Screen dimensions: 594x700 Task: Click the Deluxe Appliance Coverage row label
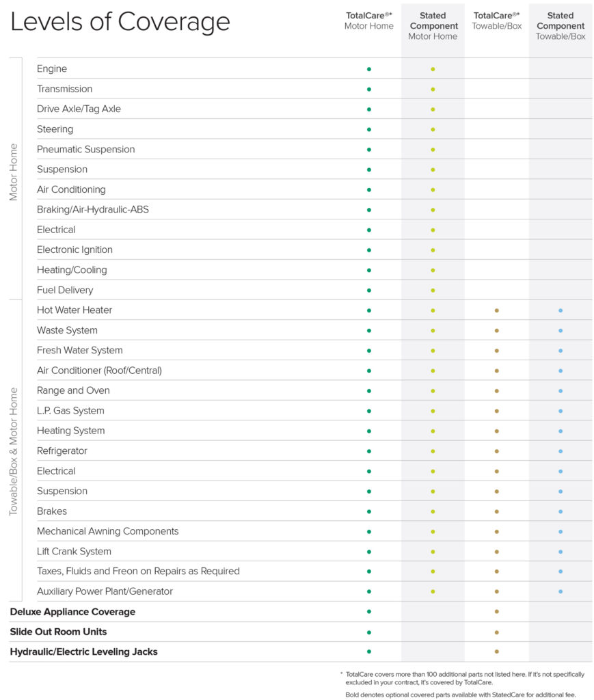[72, 612]
